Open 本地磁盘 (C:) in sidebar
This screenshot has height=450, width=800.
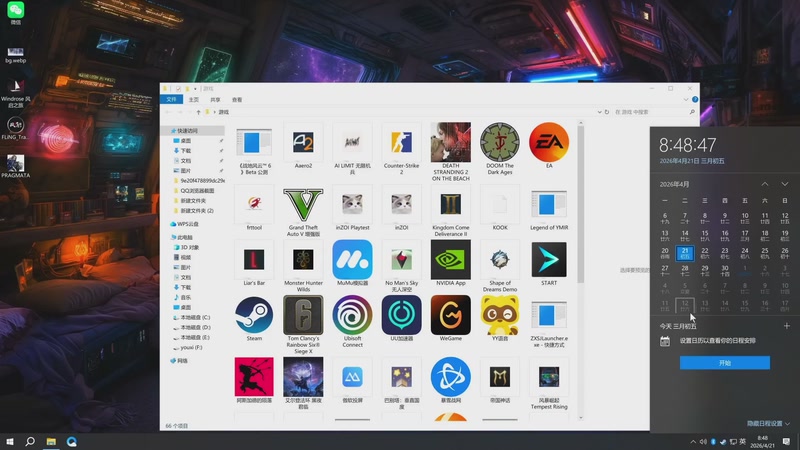point(194,317)
